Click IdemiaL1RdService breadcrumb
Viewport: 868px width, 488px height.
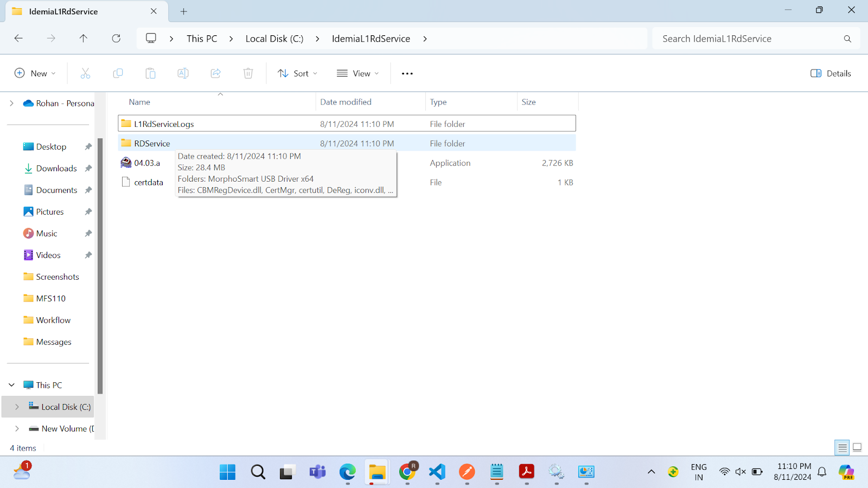tap(371, 38)
